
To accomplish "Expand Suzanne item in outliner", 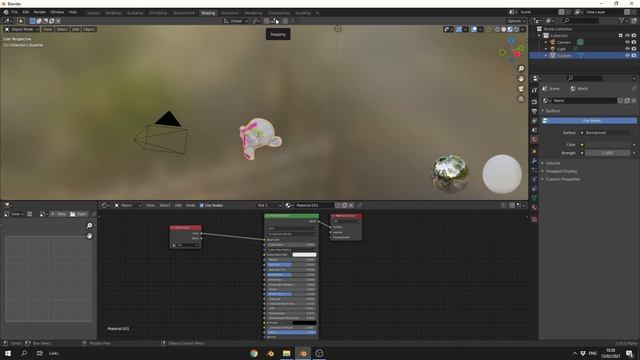I will pyautogui.click(x=546, y=55).
